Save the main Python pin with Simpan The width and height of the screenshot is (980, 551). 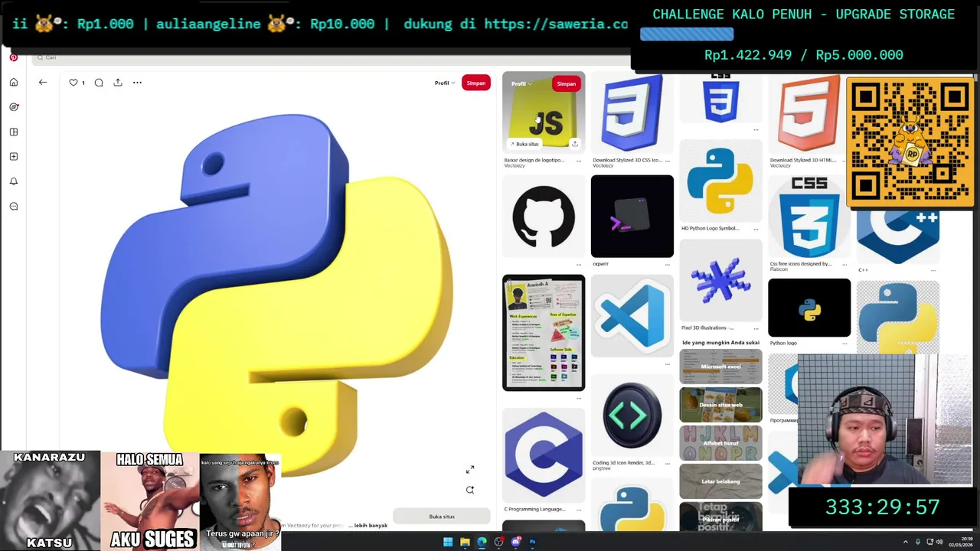point(476,83)
